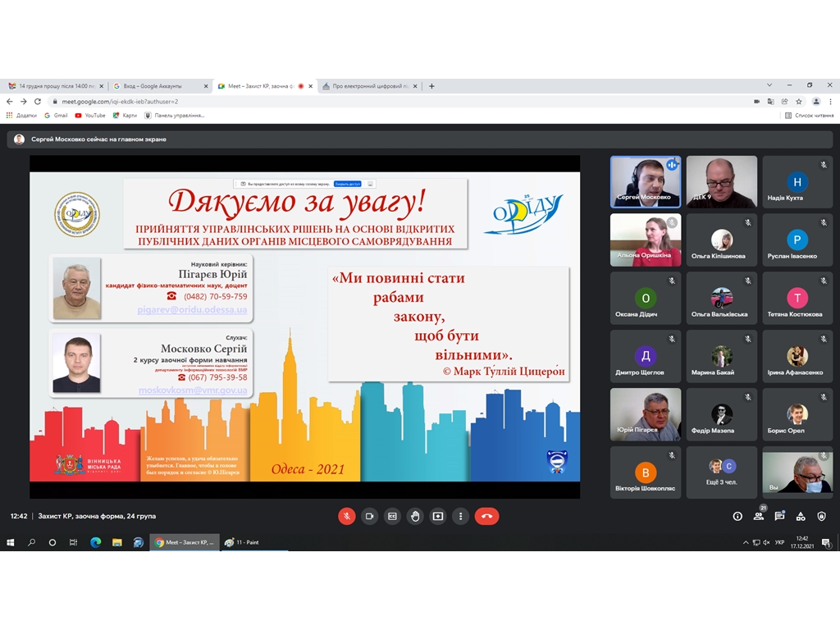
Task: Open the Chrome profile avatar
Action: (x=816, y=101)
